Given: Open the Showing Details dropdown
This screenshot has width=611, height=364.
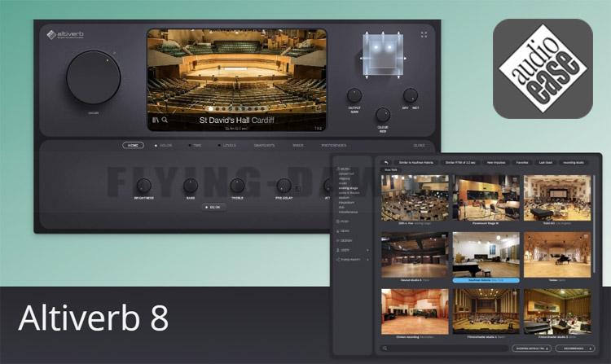Looking at the screenshot, I should click(531, 349).
